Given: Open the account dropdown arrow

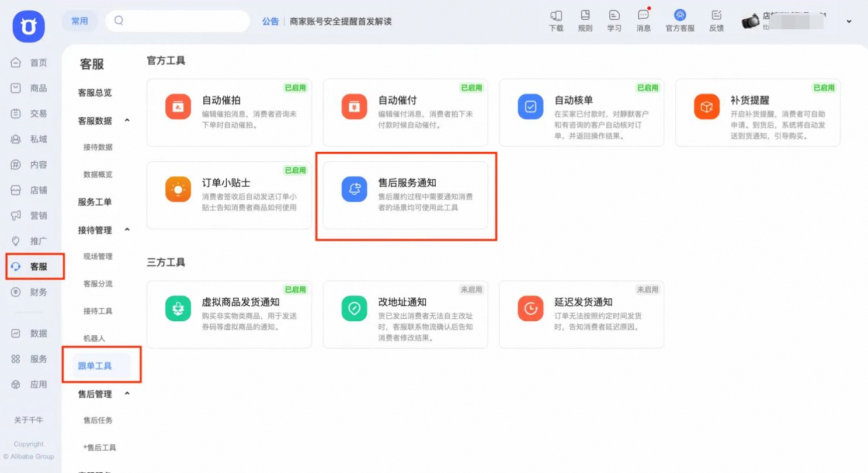Looking at the screenshot, I should tap(849, 21).
